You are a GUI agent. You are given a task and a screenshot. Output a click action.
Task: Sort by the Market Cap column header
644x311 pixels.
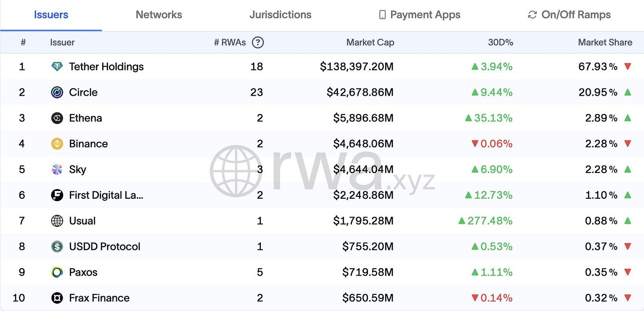370,42
